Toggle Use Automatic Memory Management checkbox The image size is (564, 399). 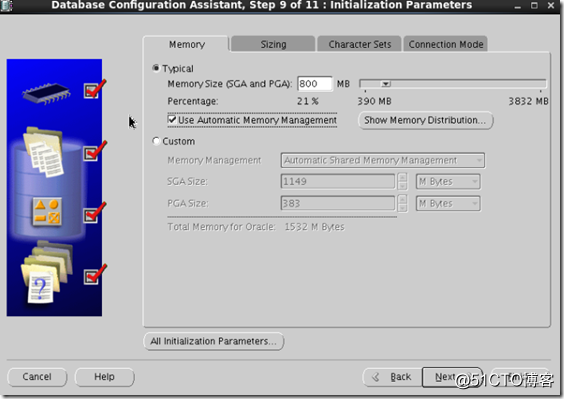172,119
